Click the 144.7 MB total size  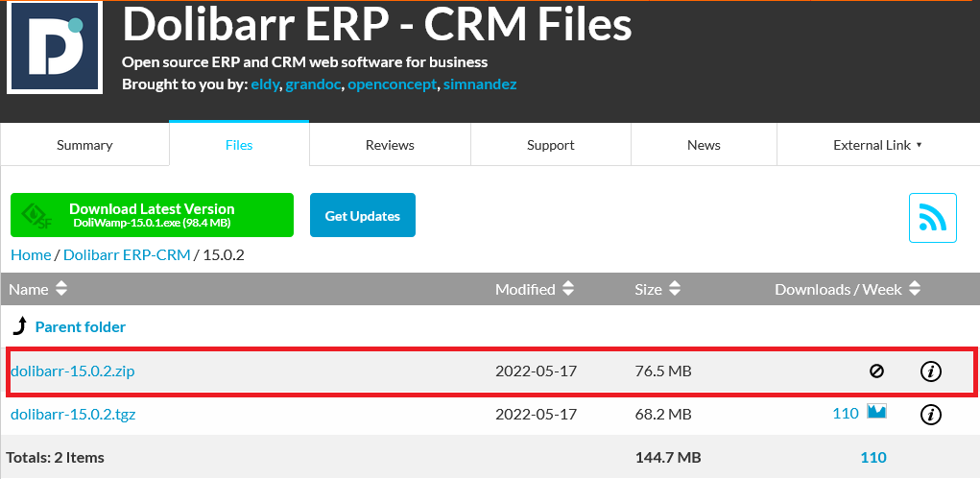(x=668, y=457)
